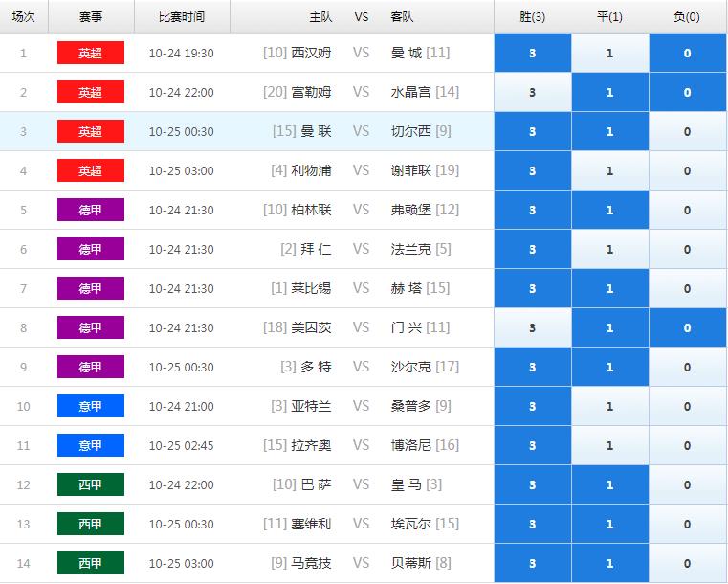Open away team 切尔西 link

411,131
